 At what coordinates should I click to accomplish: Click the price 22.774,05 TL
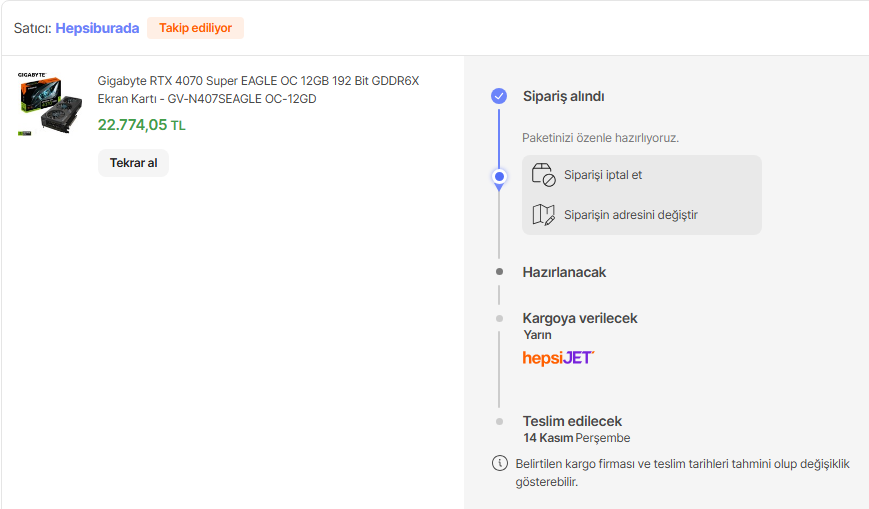coord(141,125)
